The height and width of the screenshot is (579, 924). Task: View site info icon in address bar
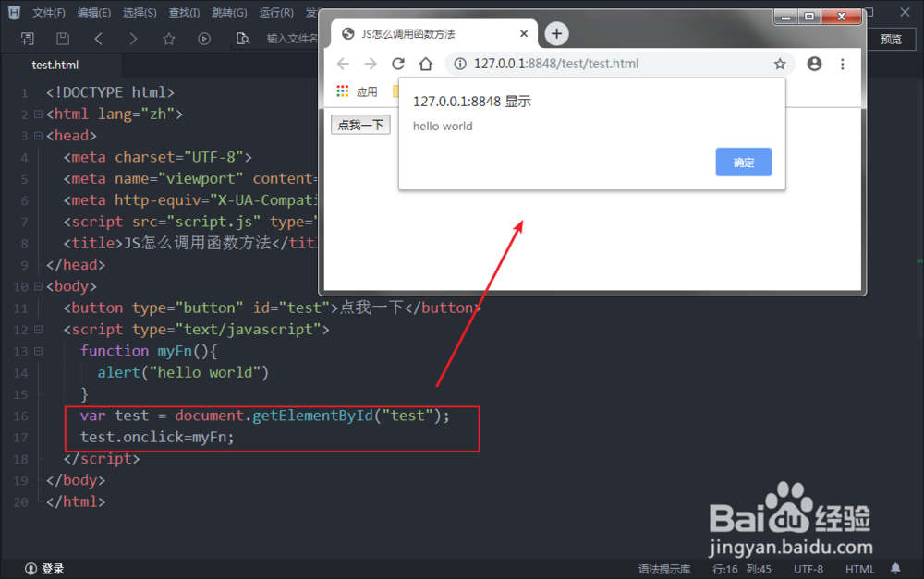pyautogui.click(x=460, y=64)
